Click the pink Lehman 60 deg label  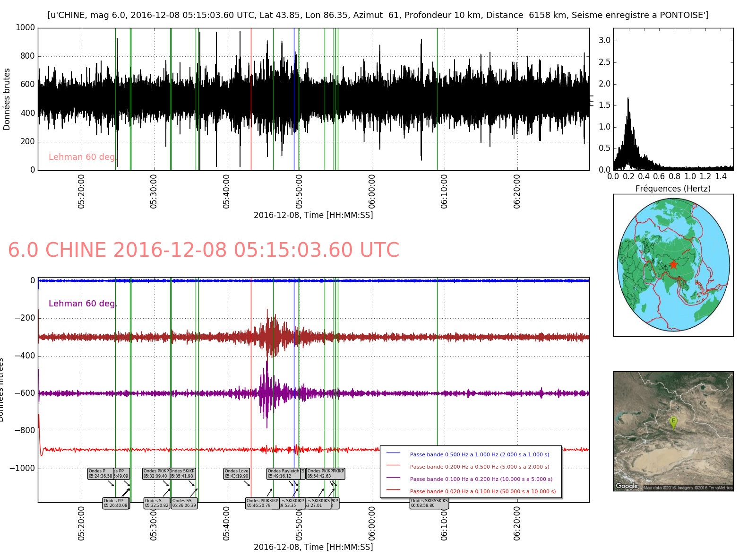(82, 157)
